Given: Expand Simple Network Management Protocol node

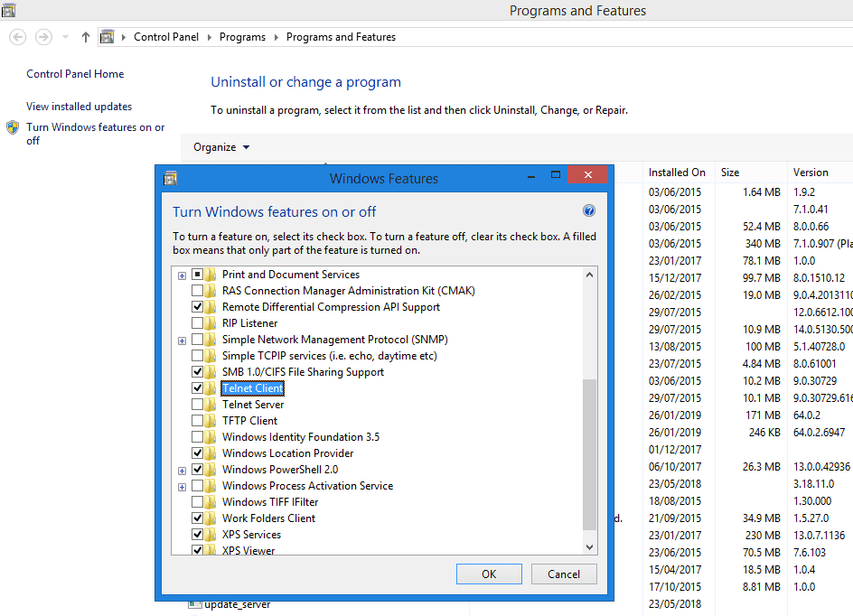Looking at the screenshot, I should tap(183, 341).
